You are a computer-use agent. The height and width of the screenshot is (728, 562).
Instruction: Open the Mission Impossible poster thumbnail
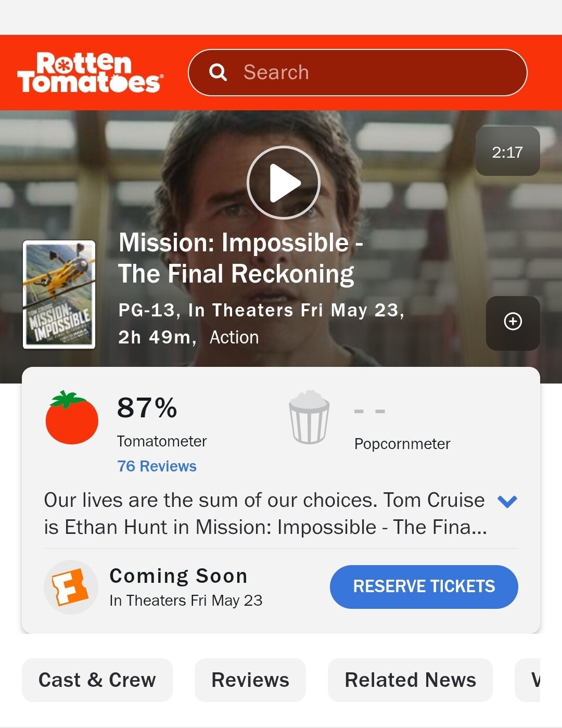click(x=59, y=294)
